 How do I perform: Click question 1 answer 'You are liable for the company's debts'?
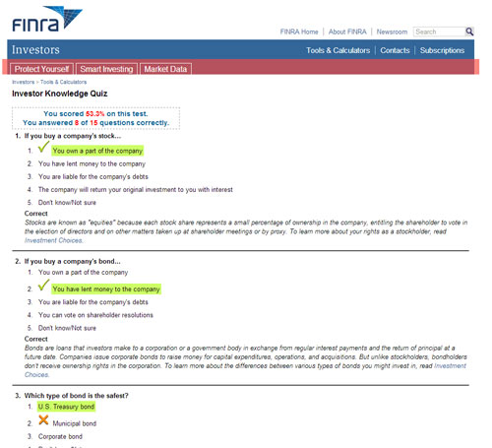[x=93, y=176]
